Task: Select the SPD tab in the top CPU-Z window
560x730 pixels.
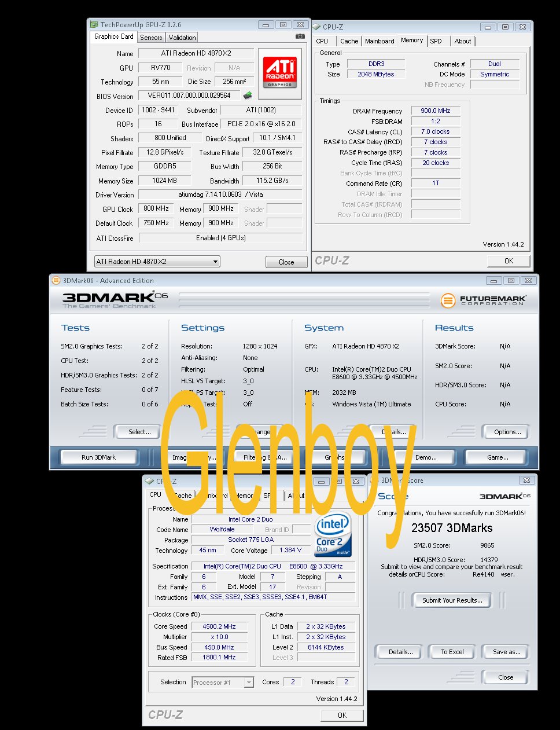Action: 436,41
